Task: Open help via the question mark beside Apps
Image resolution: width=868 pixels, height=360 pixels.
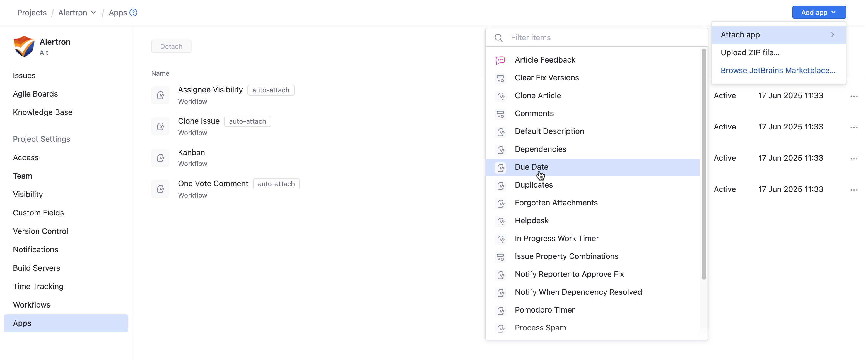Action: [134, 13]
